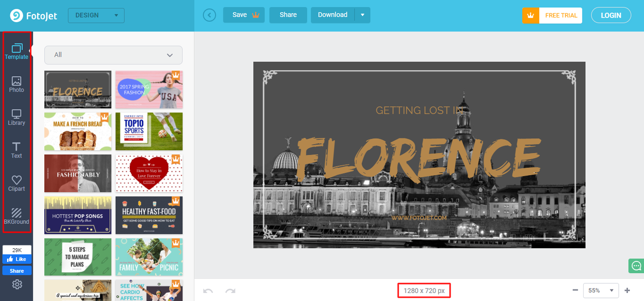Image resolution: width=644 pixels, height=301 pixels.
Task: Click the crown icon beside FREE TRIAL
Action: (530, 16)
